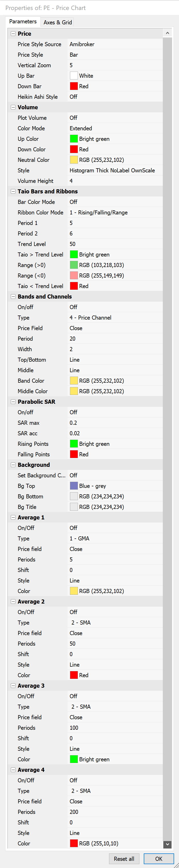Pick the Down Bar red color swatch
The image size is (179, 868).
[x=74, y=86]
